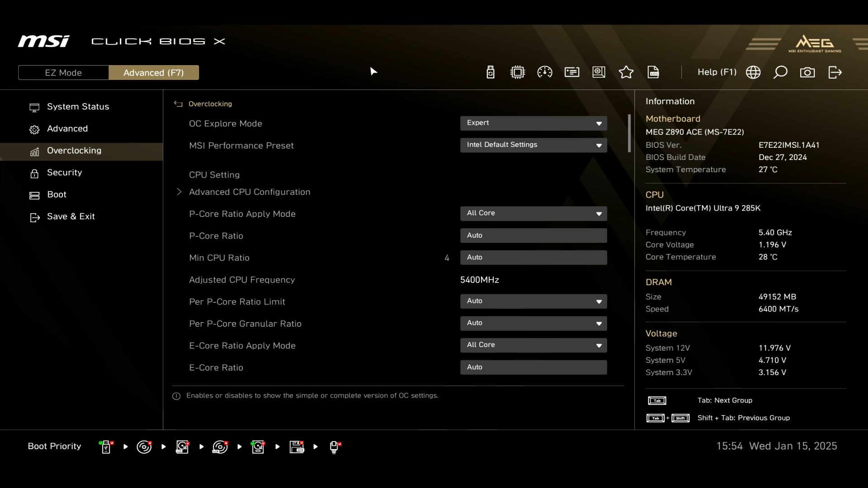This screenshot has height=488, width=868.
Task: Click the P-Core Ratio input field
Action: coord(533,235)
